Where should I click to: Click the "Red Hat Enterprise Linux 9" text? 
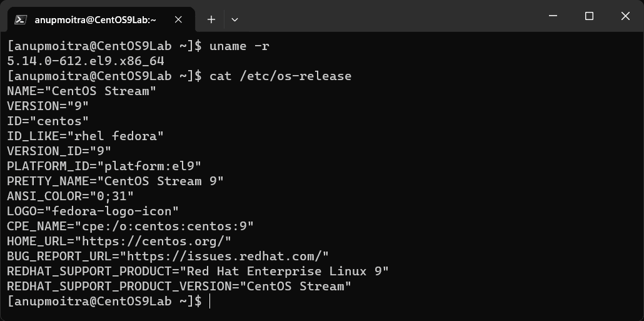point(284,271)
